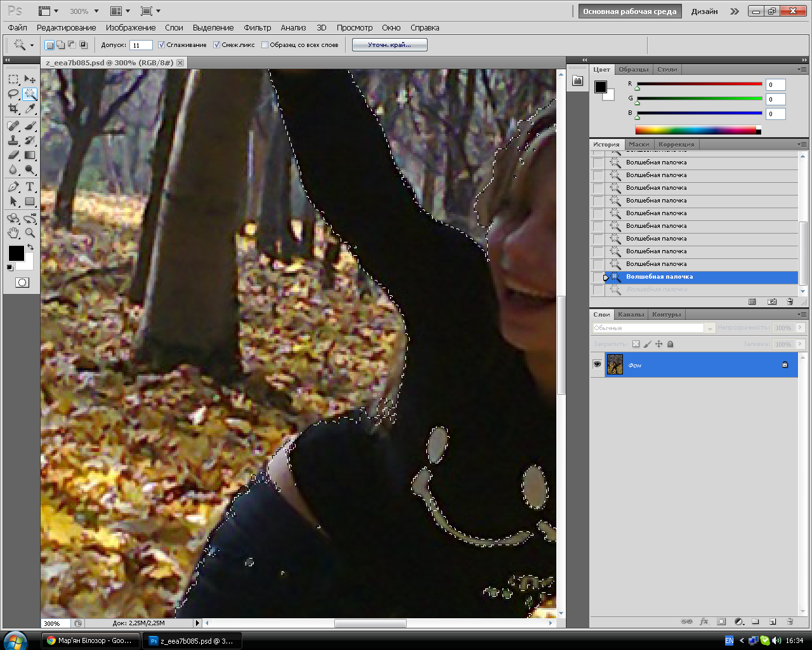Add layer mask at Layers panel bottom

[721, 621]
